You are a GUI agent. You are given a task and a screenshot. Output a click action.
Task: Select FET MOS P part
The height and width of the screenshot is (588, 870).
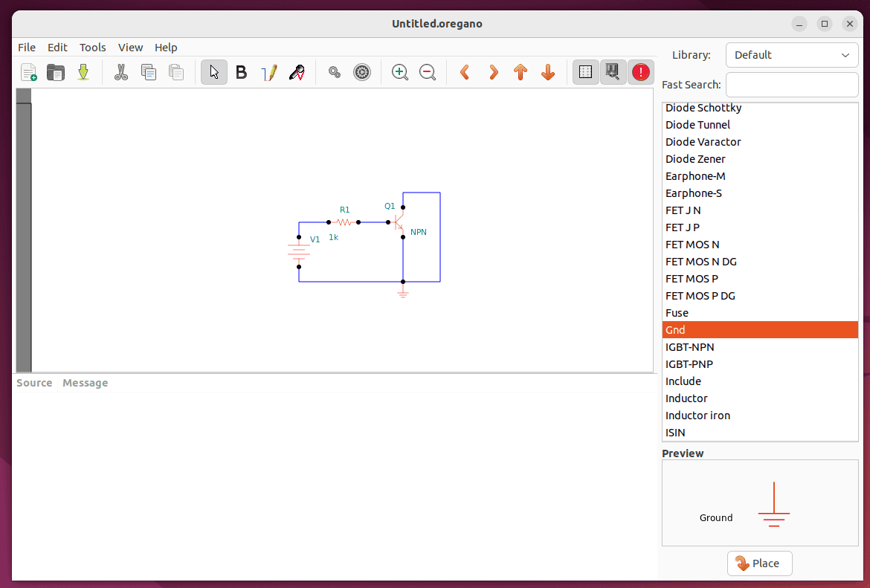coord(760,279)
